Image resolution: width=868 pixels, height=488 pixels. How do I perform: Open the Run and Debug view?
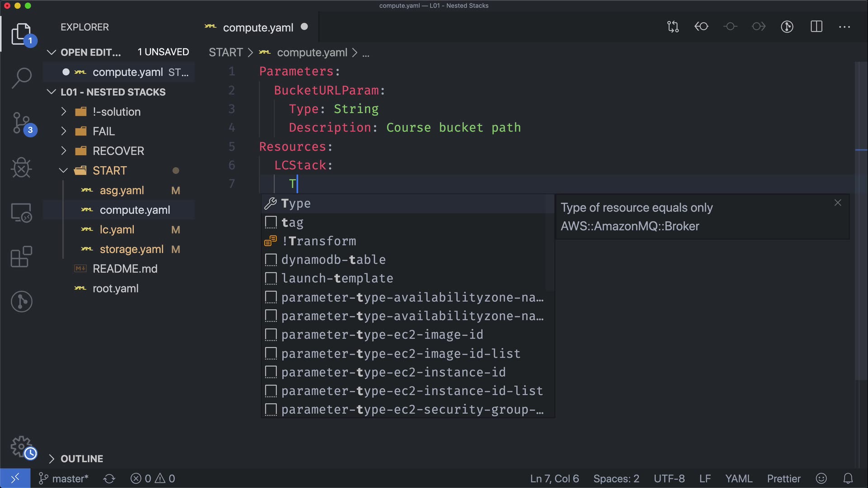[x=21, y=168]
